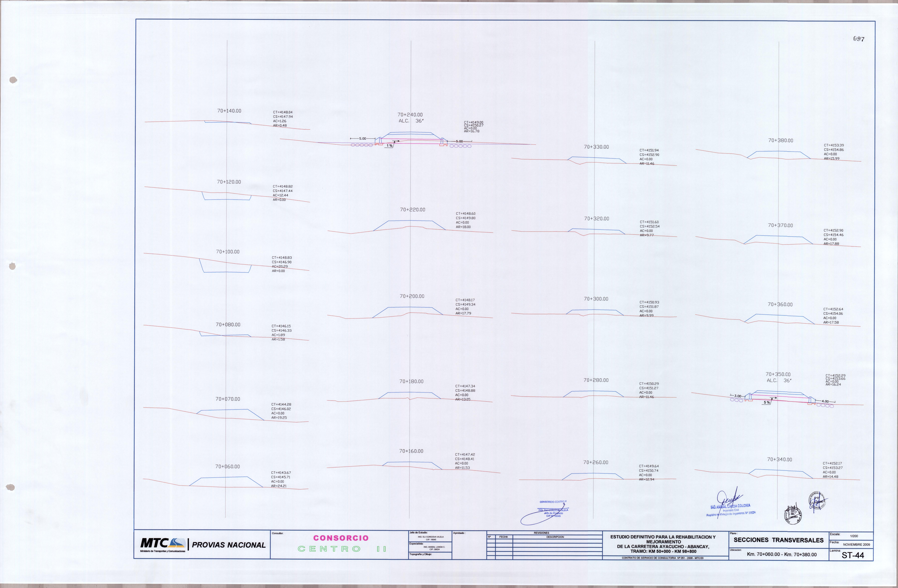Click station label 70+180.00

pyautogui.click(x=411, y=381)
